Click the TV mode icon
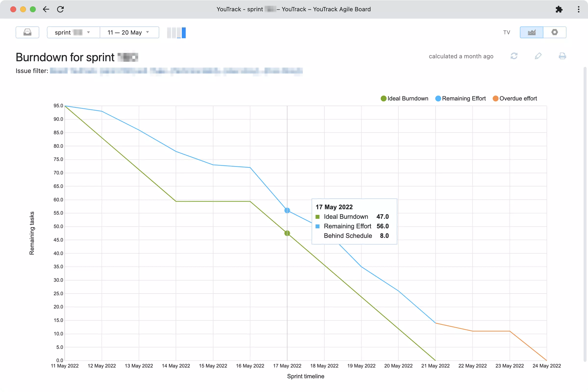The height and width of the screenshot is (392, 588). click(x=507, y=32)
